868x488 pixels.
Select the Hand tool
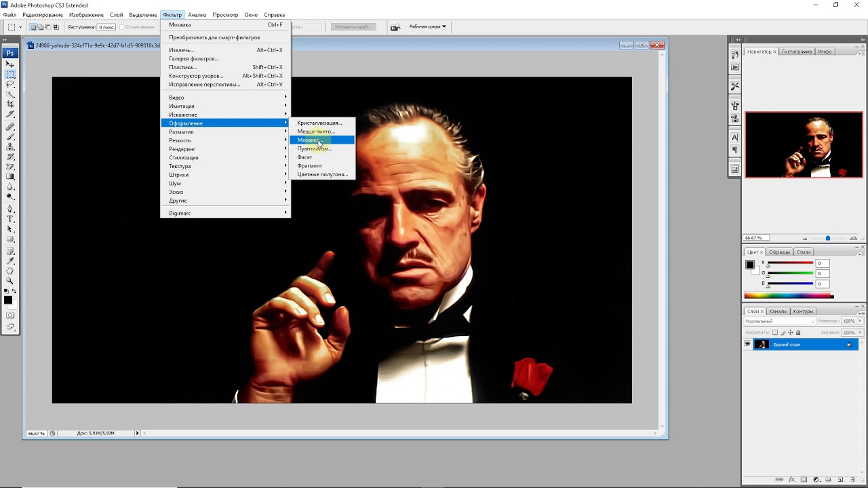10,270
